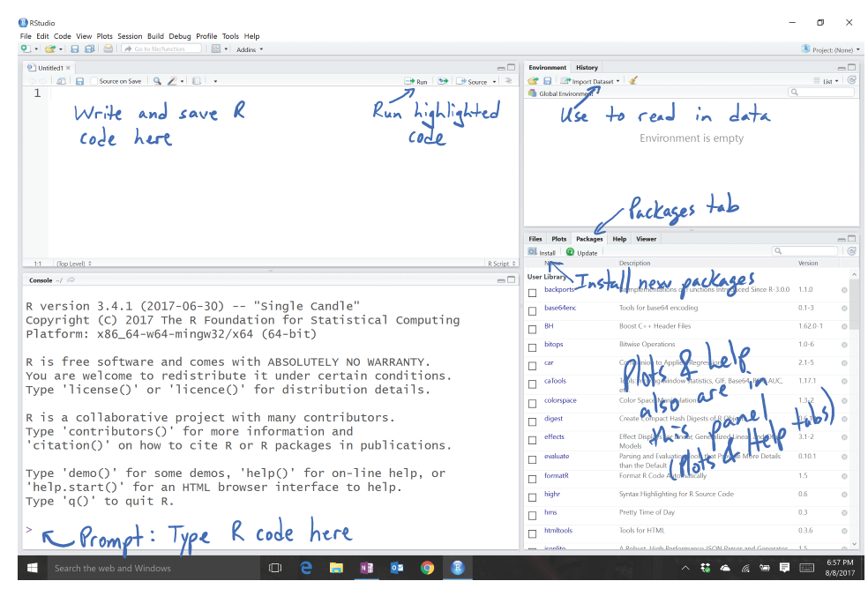Image resolution: width=868 pixels, height=596 pixels.
Task: Refresh the Environment pane
Action: coord(851,80)
